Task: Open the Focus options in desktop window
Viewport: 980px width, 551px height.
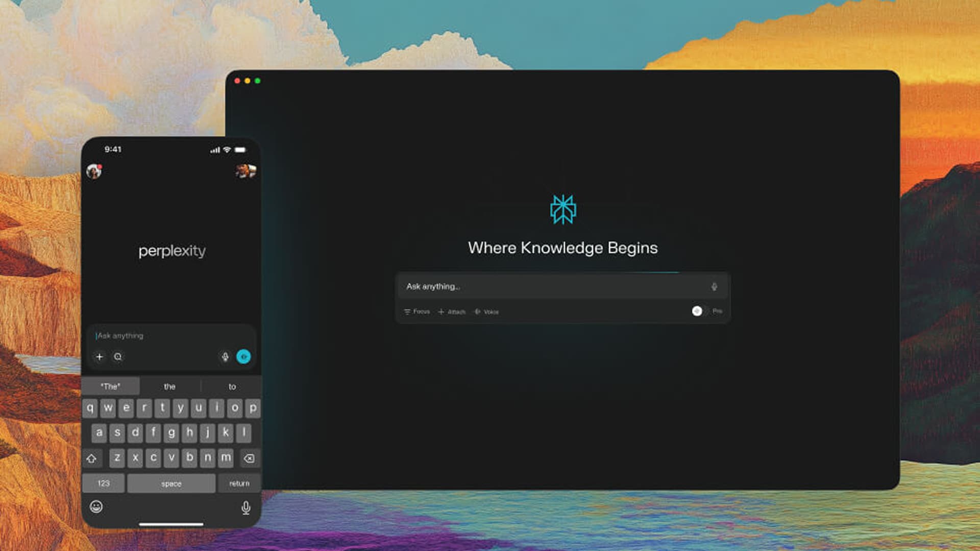Action: [x=417, y=311]
